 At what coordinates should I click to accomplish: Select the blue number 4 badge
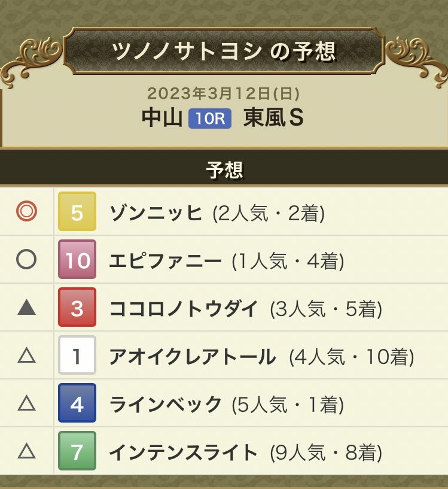point(77,403)
